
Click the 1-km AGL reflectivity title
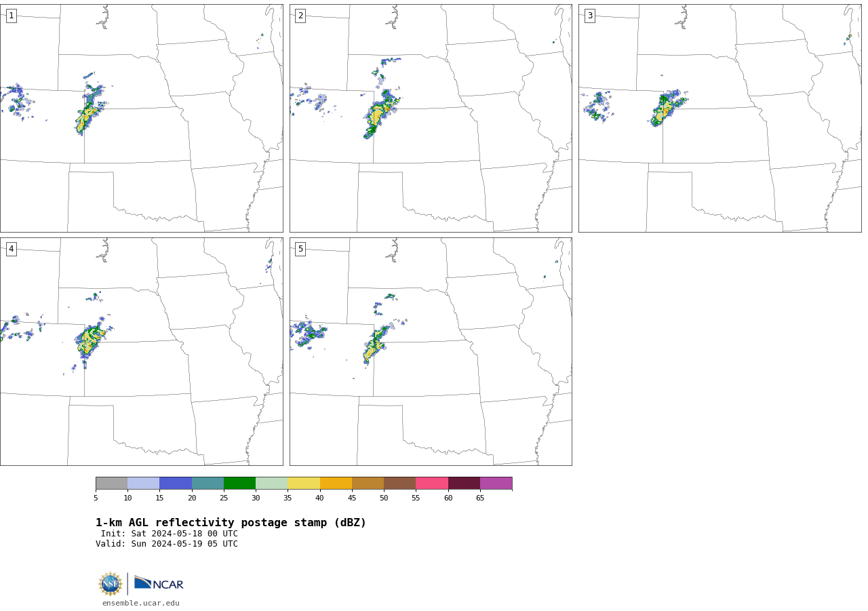231,523
